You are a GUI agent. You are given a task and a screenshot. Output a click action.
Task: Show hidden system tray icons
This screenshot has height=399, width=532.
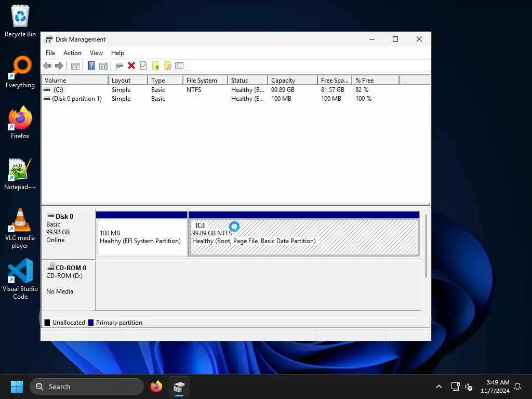[x=438, y=387]
